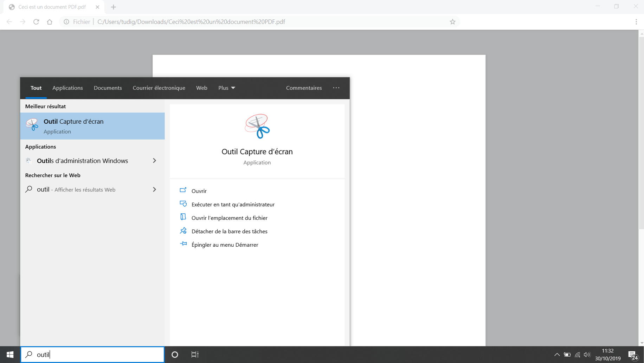View site information icon next to Fichier

pyautogui.click(x=66, y=22)
